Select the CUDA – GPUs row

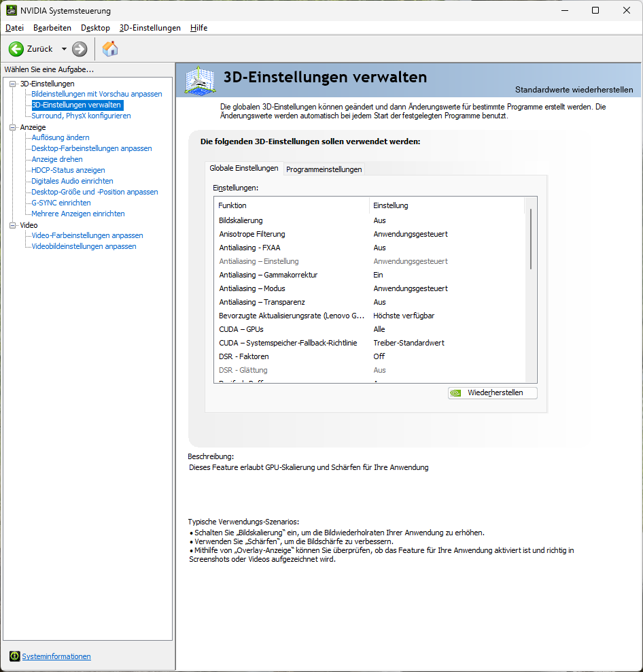click(370, 330)
